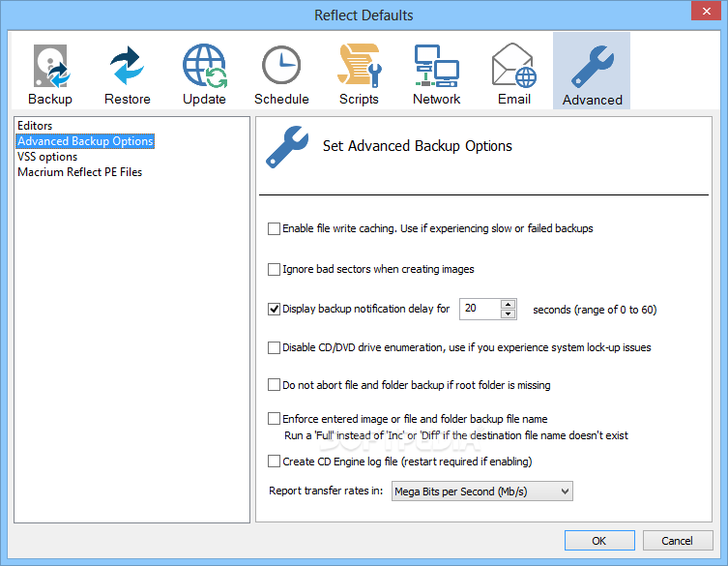Check Disable CD/DVD drive enumeration

tap(274, 347)
